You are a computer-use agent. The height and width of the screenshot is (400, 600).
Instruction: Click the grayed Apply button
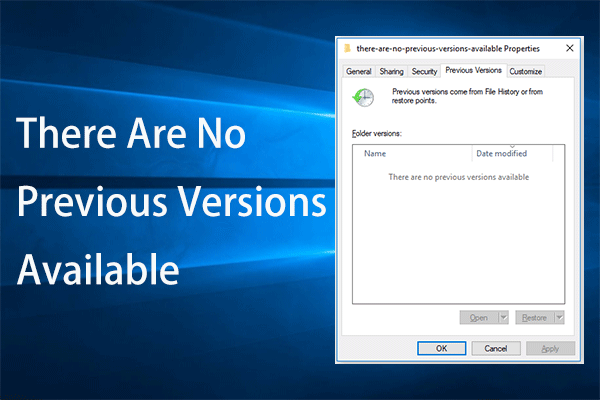pyautogui.click(x=550, y=348)
